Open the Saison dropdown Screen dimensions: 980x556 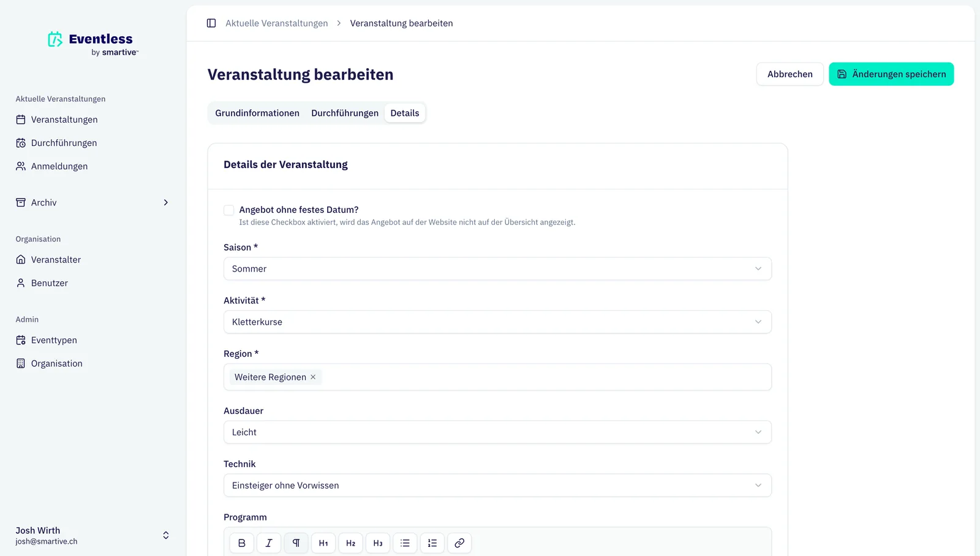click(497, 268)
